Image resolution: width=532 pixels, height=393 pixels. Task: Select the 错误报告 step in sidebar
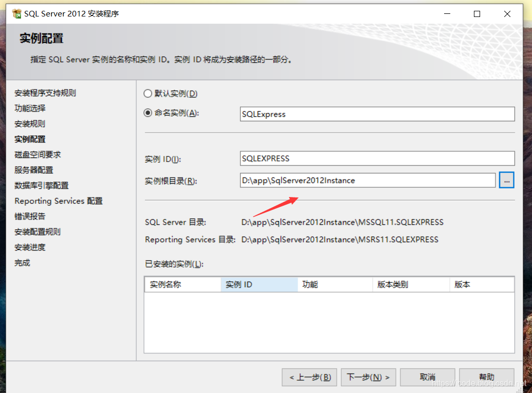point(30,216)
